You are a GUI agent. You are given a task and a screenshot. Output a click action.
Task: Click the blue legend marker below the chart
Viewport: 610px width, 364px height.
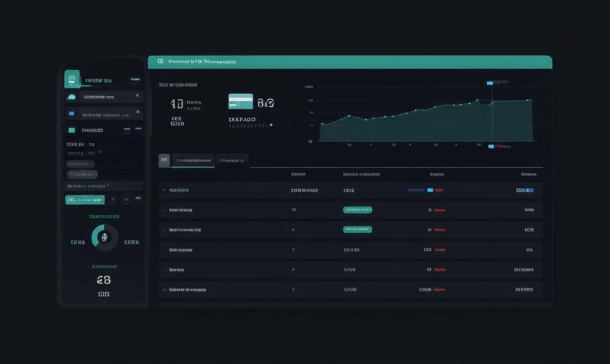(x=491, y=146)
